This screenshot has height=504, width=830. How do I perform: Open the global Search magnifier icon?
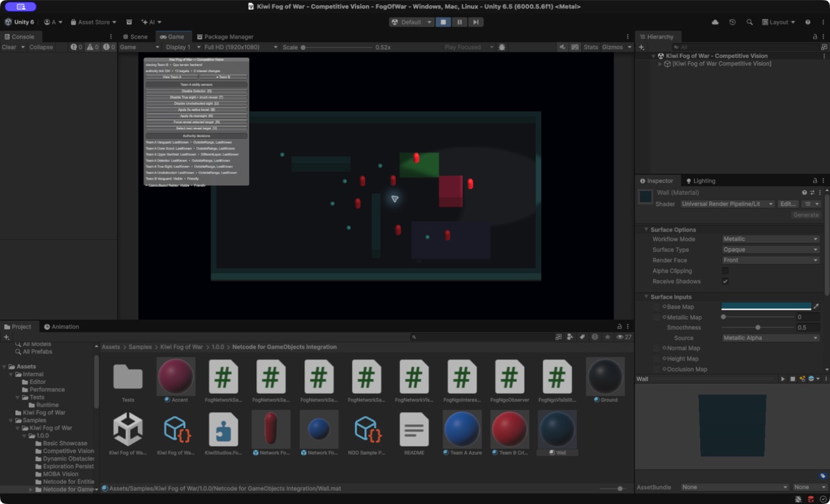tap(749, 22)
